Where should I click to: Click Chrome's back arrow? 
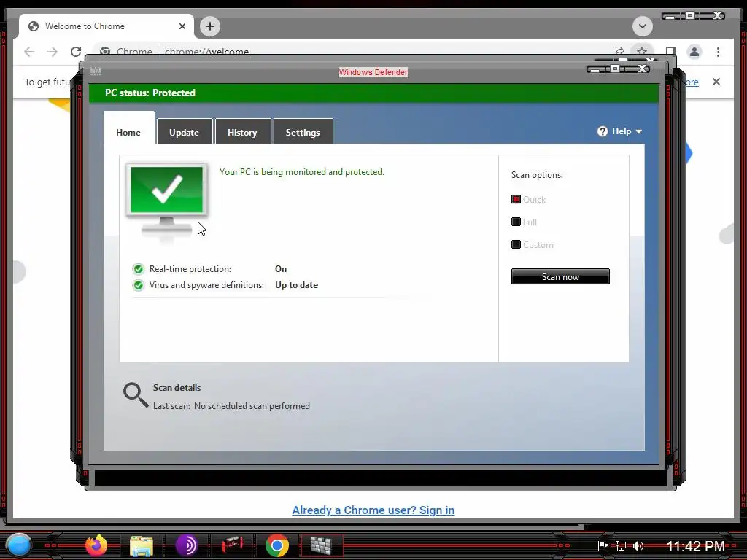tap(29, 52)
